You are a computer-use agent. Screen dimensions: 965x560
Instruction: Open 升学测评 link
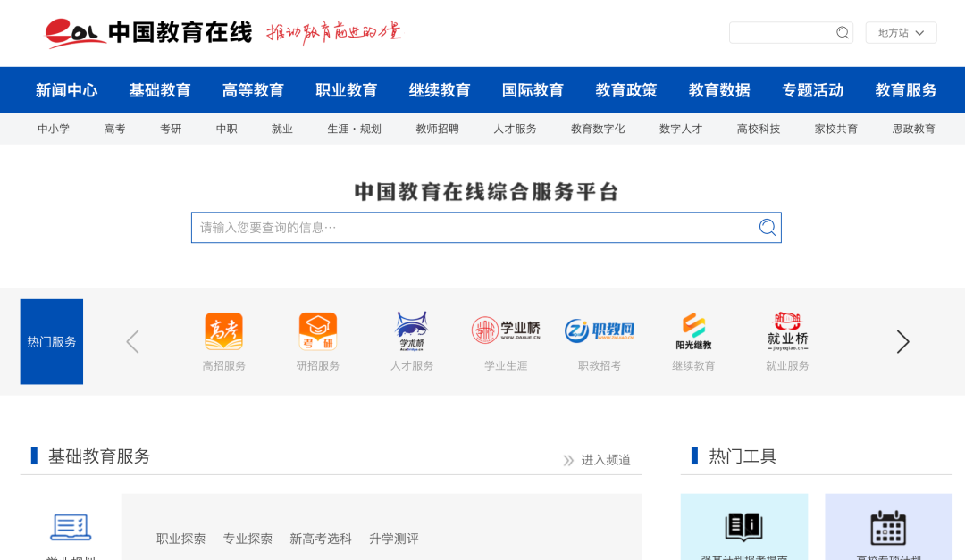394,539
